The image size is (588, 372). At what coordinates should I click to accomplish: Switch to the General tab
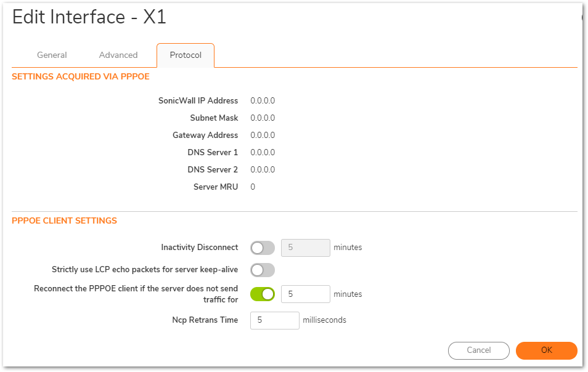52,55
